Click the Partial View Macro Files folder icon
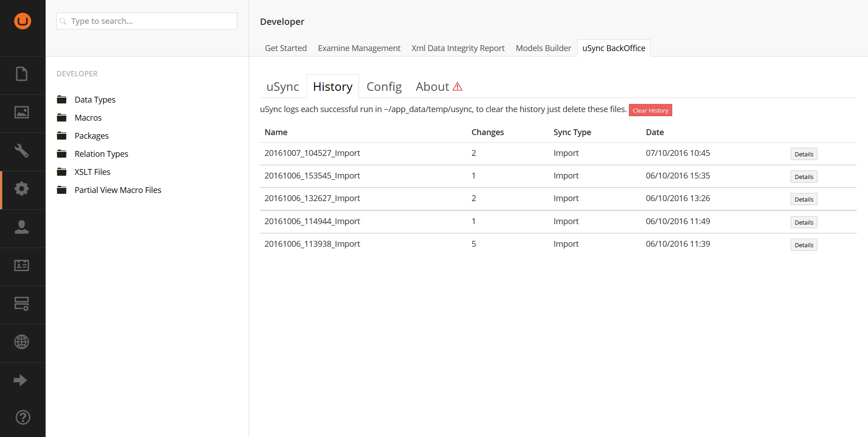This screenshot has height=437, width=868. tap(62, 190)
